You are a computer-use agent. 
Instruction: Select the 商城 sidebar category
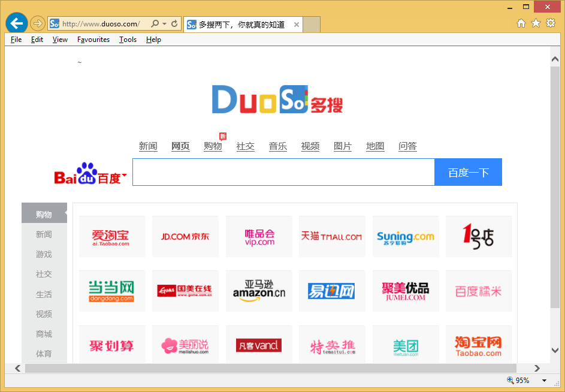pyautogui.click(x=44, y=334)
